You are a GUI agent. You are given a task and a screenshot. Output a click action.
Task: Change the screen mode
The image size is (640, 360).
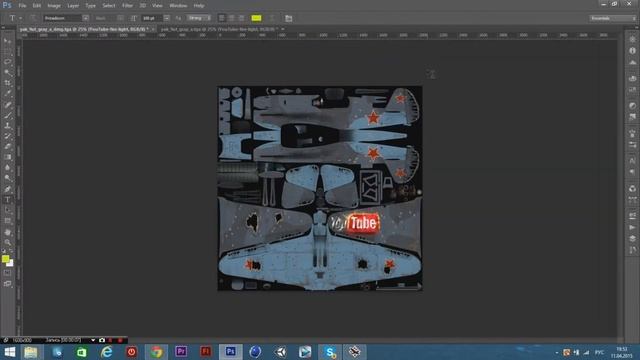pyautogui.click(x=7, y=284)
